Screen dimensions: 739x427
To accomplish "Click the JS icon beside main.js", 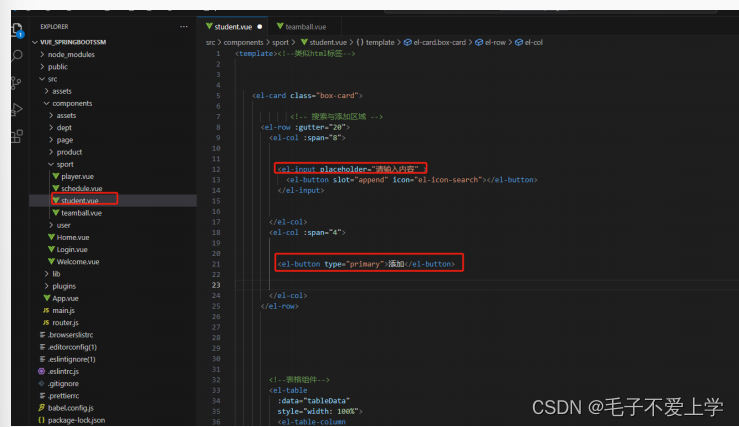I will point(46,311).
